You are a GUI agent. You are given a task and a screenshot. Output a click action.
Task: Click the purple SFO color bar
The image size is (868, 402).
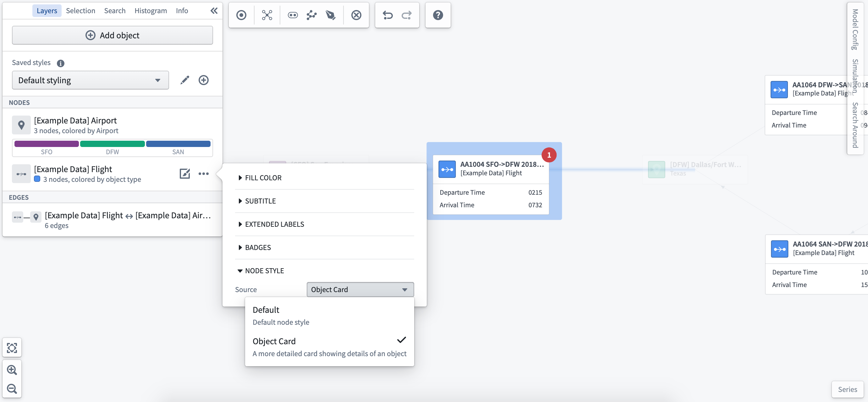click(47, 144)
